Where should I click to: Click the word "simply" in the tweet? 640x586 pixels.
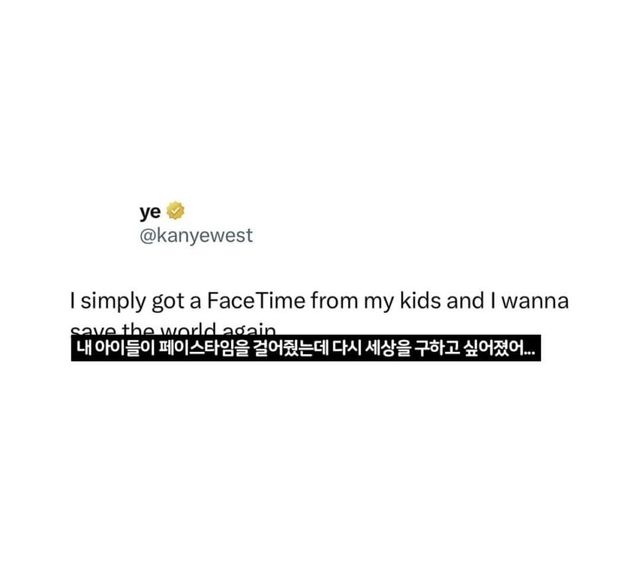(112, 301)
